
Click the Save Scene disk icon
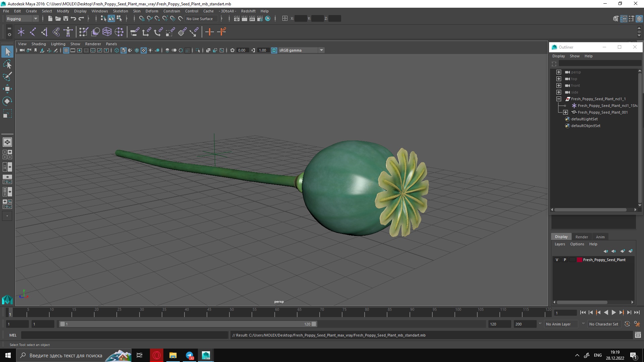tap(66, 19)
